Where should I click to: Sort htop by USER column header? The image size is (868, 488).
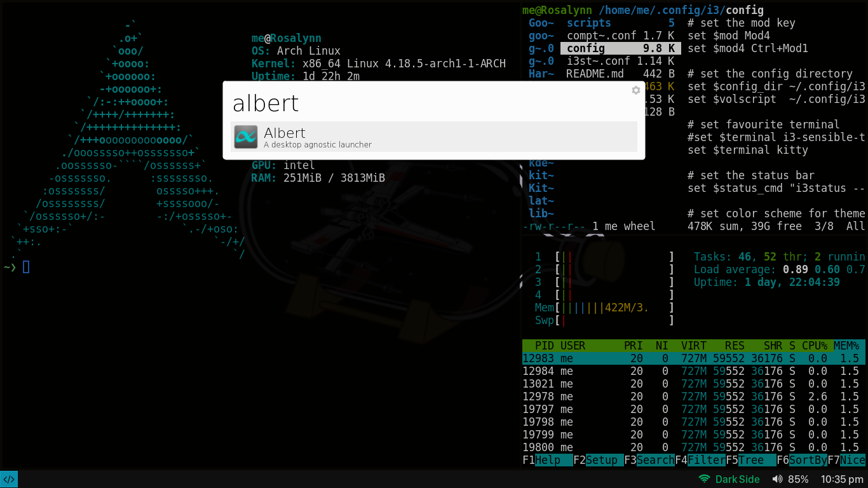573,346
